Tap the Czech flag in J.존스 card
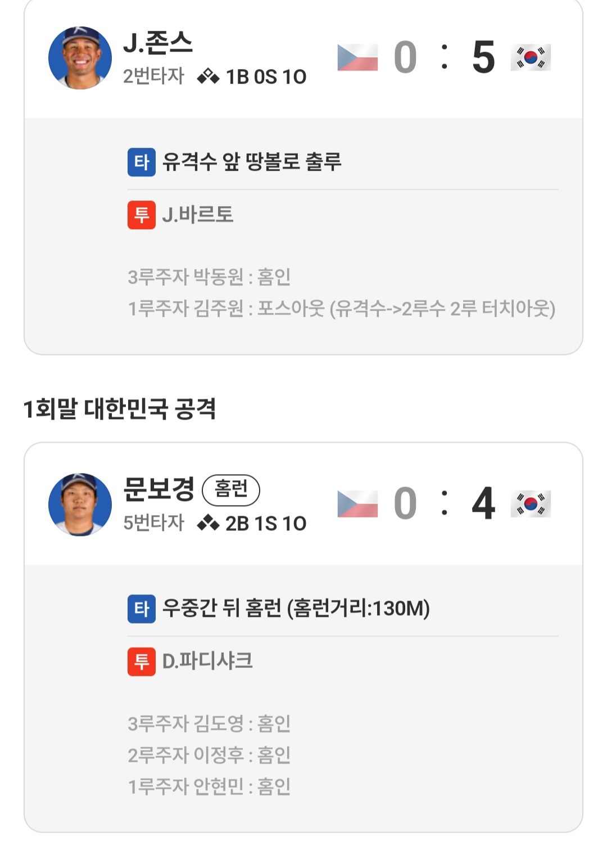607x868 pixels. point(357,58)
